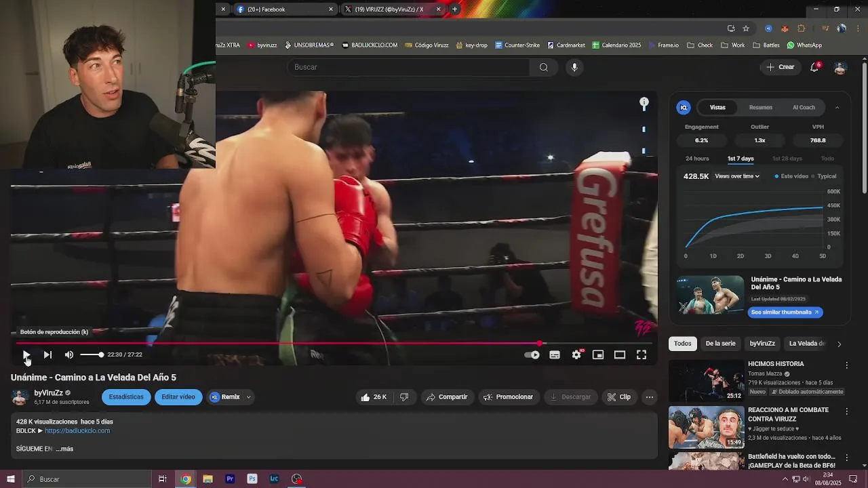Skip to the next video
Screen dimensions: 868x488
coord(47,354)
